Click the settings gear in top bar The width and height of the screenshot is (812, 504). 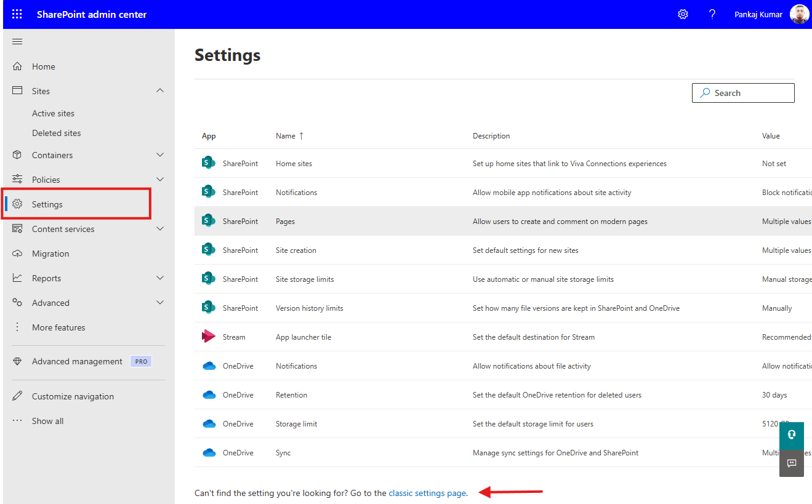[683, 14]
